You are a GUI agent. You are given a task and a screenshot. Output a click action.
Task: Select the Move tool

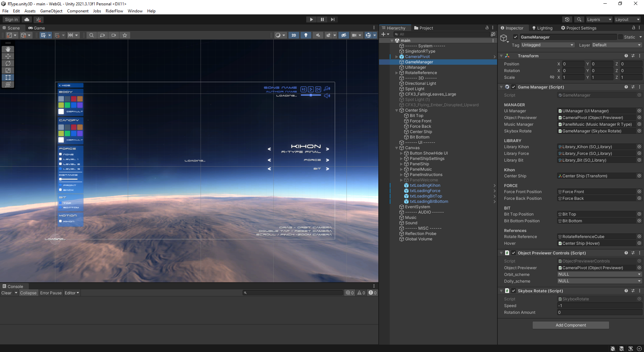pos(8,56)
